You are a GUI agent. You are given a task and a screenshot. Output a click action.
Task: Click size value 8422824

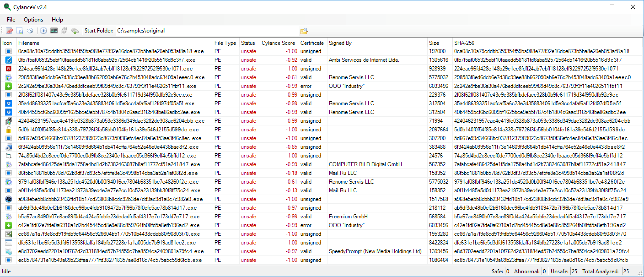[438, 243]
